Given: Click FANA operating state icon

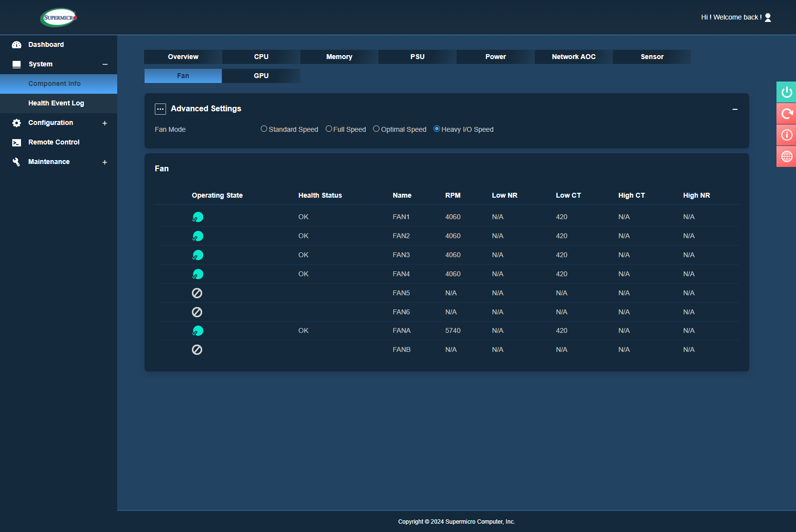Looking at the screenshot, I should (x=198, y=331).
